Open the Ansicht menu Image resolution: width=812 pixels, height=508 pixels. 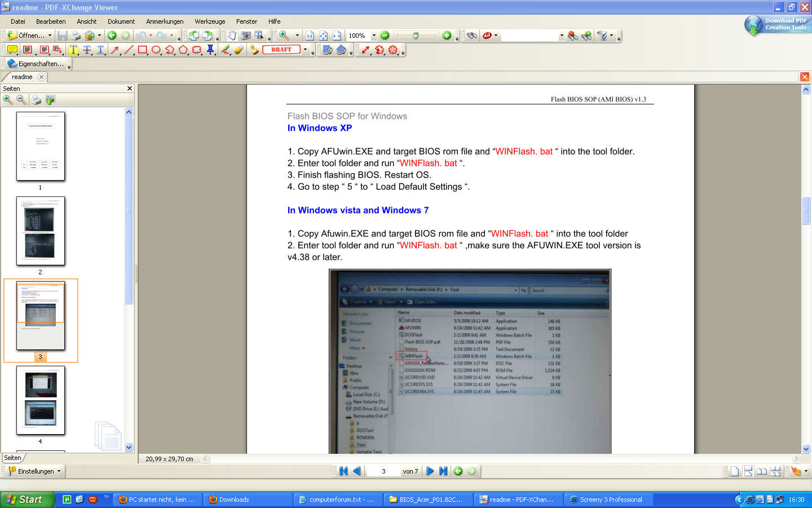[87, 21]
